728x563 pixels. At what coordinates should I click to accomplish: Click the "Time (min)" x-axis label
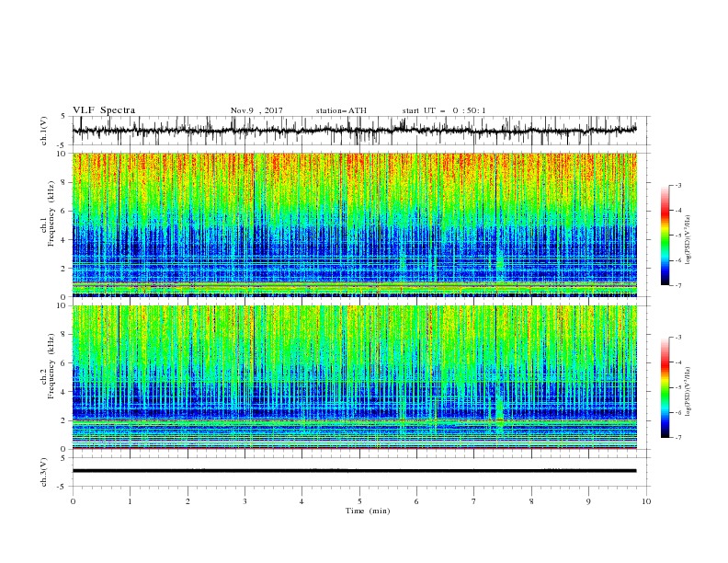[368, 511]
